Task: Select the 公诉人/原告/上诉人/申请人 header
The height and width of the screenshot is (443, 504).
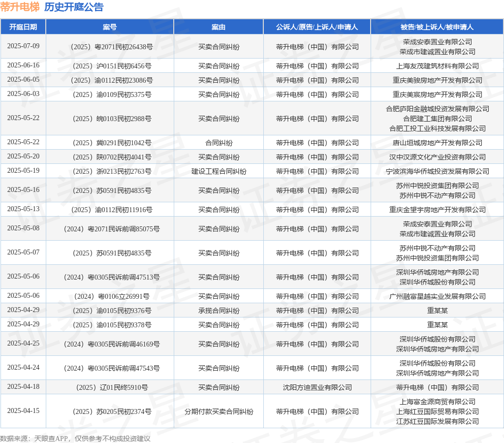Action: pos(317,27)
